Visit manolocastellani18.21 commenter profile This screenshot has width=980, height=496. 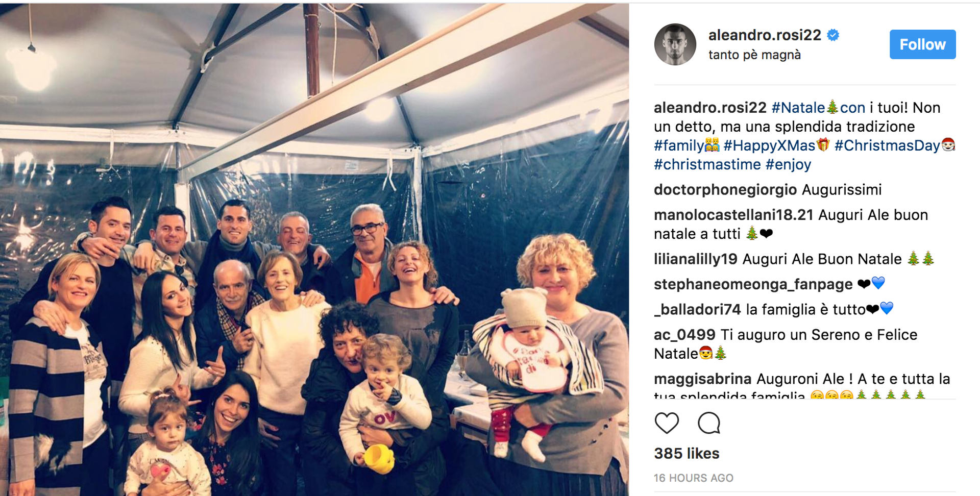click(734, 215)
